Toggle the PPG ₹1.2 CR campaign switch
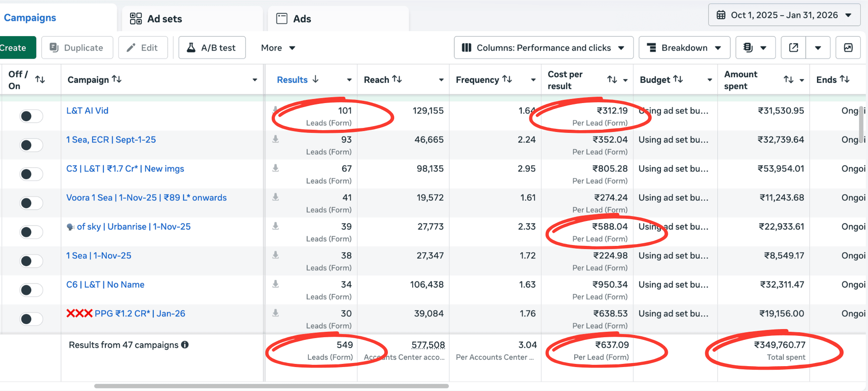Viewport: 868px width, 391px height. coord(31,319)
